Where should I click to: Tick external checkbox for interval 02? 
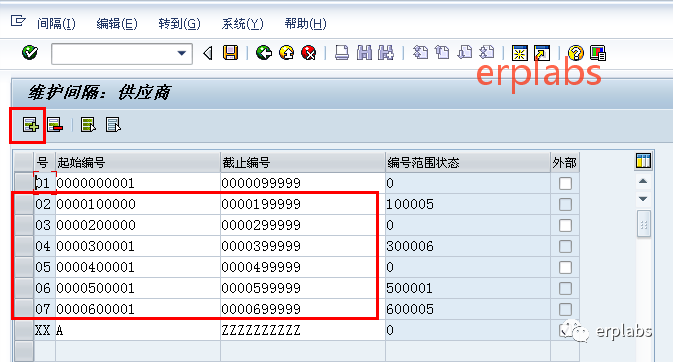pyautogui.click(x=565, y=204)
